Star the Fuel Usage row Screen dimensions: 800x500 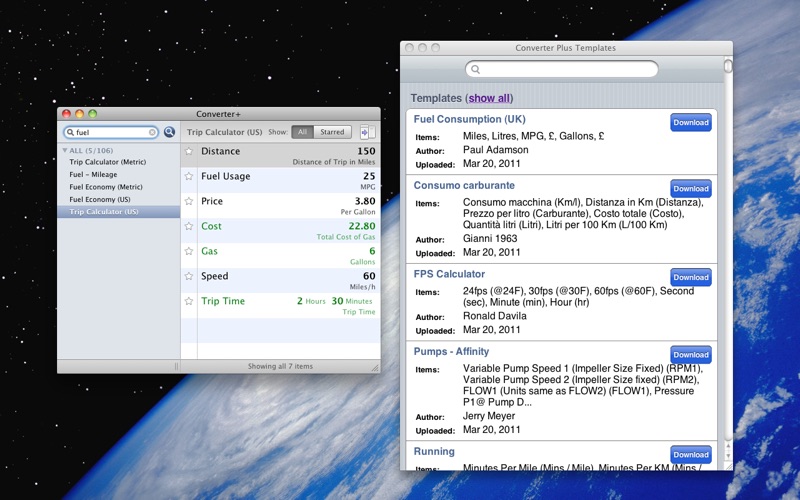(x=189, y=176)
